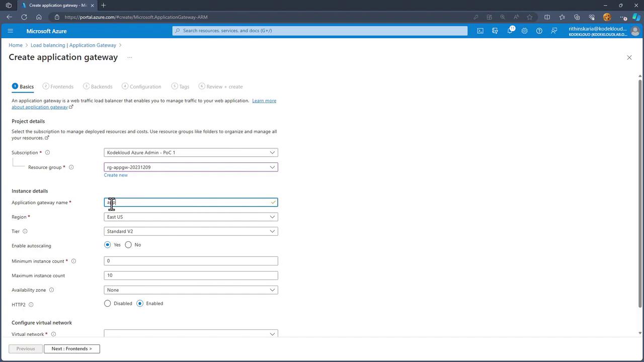This screenshot has width=644, height=362.
Task: Set HTTP2 to Enabled
Action: click(140, 304)
